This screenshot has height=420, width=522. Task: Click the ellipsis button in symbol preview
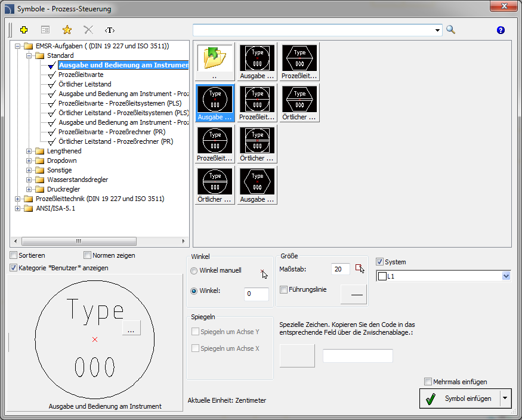[131, 329]
